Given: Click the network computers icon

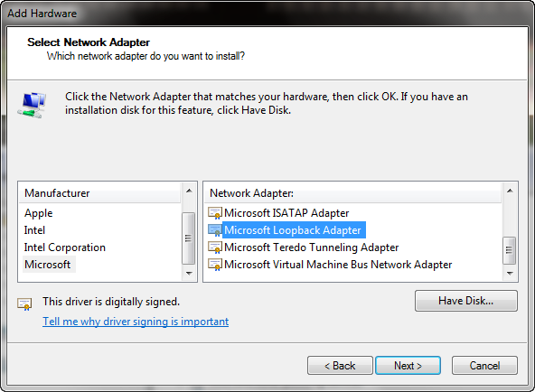Looking at the screenshot, I should pyautogui.click(x=32, y=105).
